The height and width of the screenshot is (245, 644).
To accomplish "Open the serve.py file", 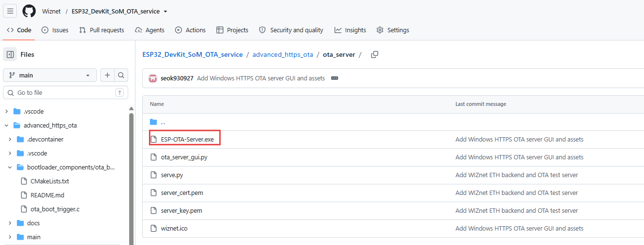I will (x=172, y=175).
